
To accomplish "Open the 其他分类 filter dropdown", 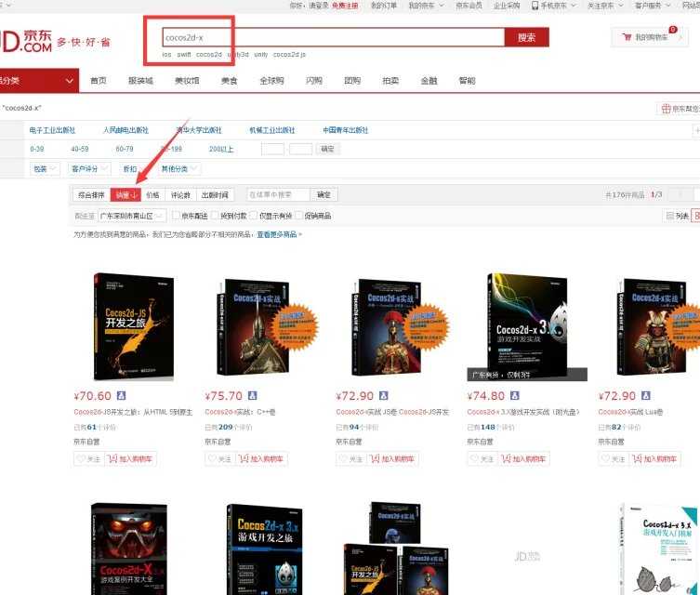I will click(179, 169).
